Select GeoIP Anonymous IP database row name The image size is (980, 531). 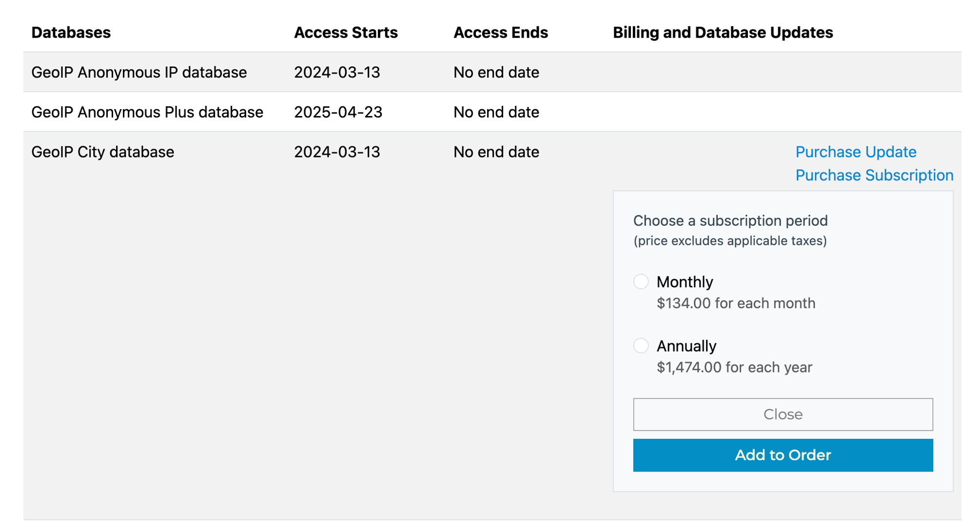point(139,72)
